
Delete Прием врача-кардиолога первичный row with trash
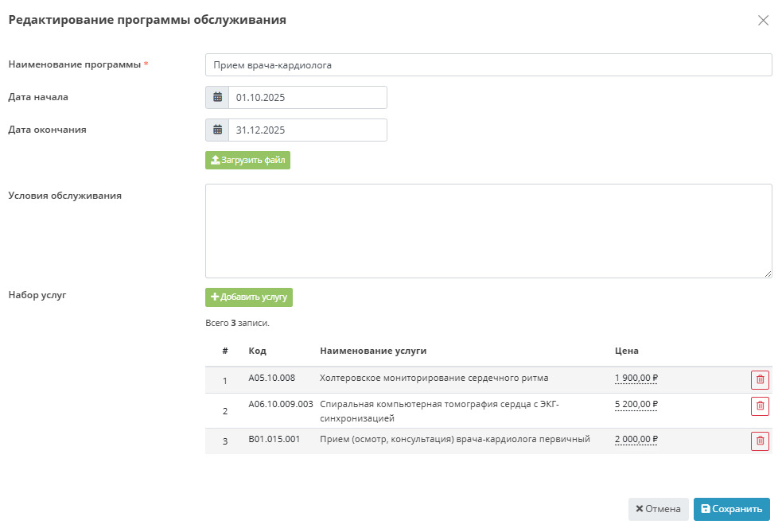760,441
